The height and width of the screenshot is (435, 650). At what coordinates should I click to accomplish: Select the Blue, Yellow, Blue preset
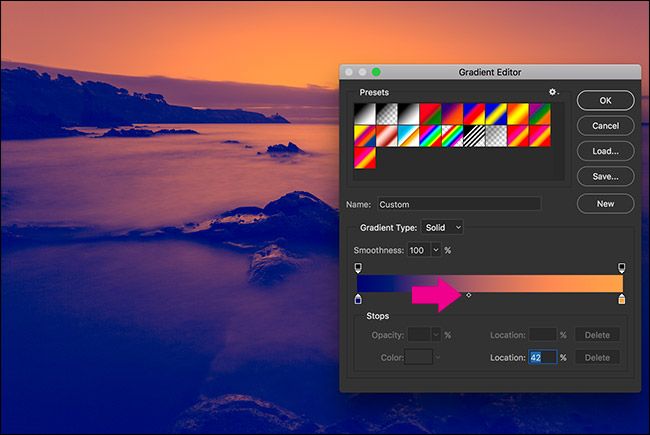496,114
